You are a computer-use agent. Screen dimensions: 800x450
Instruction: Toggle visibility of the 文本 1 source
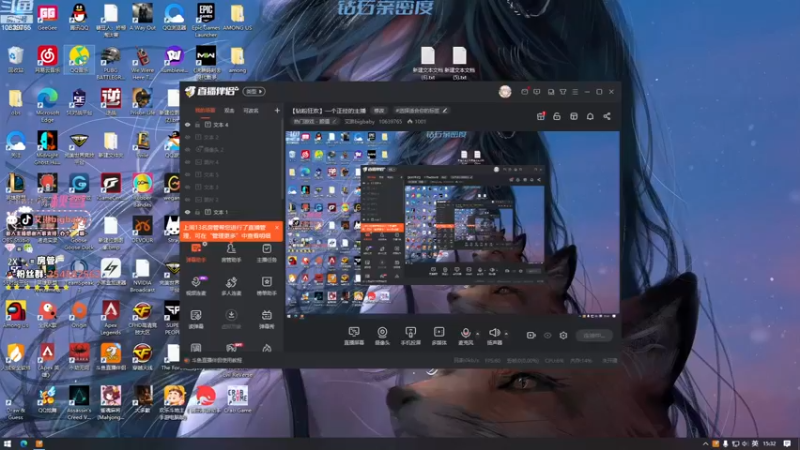point(187,212)
